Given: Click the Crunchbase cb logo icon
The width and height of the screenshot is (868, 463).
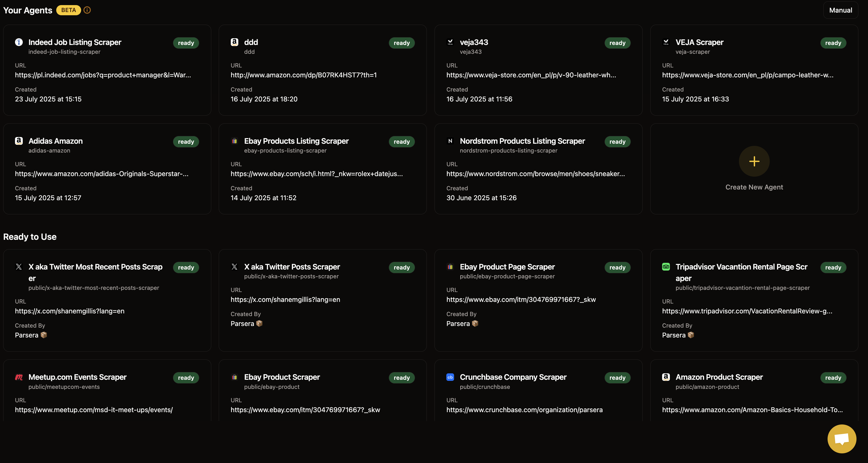Looking at the screenshot, I should [450, 377].
